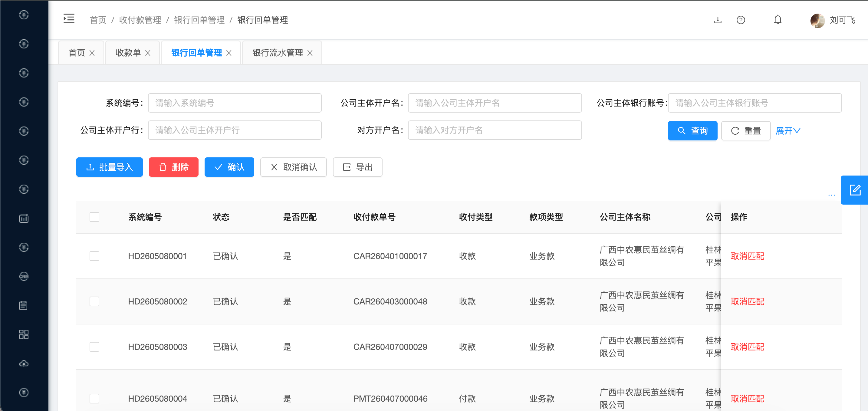The height and width of the screenshot is (411, 868).
Task: Toggle the select-all checkbox in table header
Action: [94, 217]
